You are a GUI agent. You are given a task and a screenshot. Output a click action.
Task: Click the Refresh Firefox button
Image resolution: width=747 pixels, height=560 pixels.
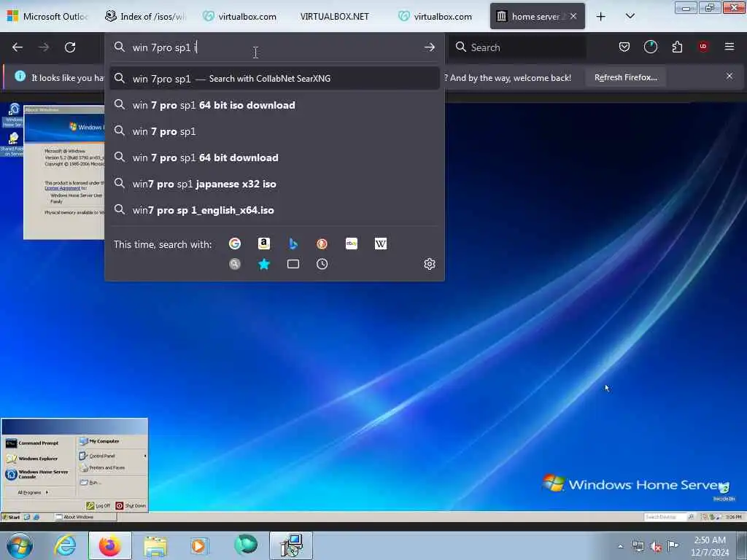625,77
